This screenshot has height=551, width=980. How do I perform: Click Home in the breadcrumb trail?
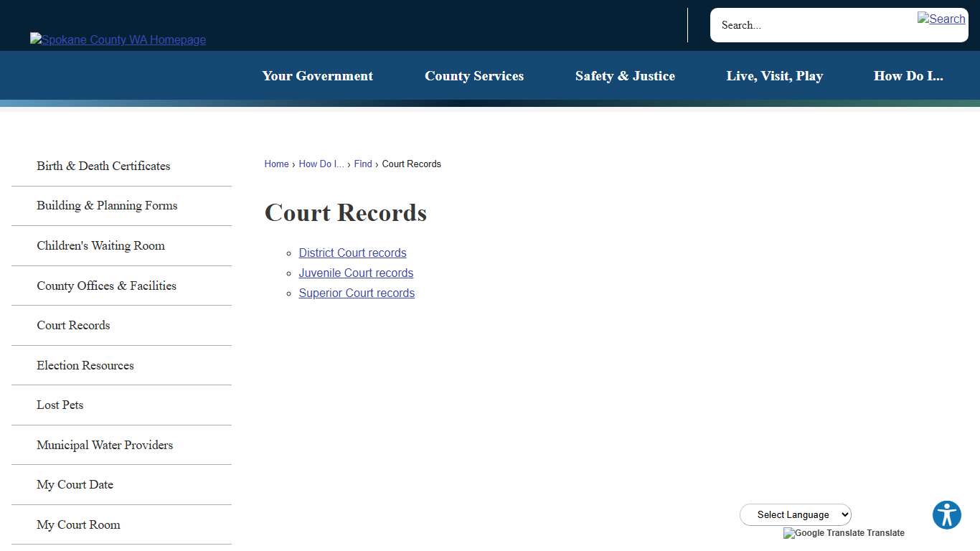(276, 164)
